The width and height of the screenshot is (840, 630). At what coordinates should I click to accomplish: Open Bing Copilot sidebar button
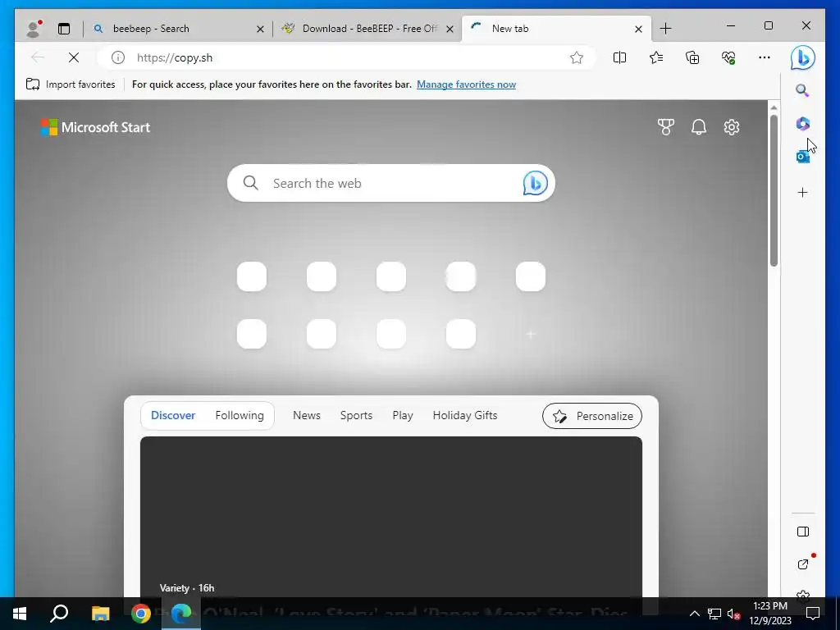(x=802, y=57)
